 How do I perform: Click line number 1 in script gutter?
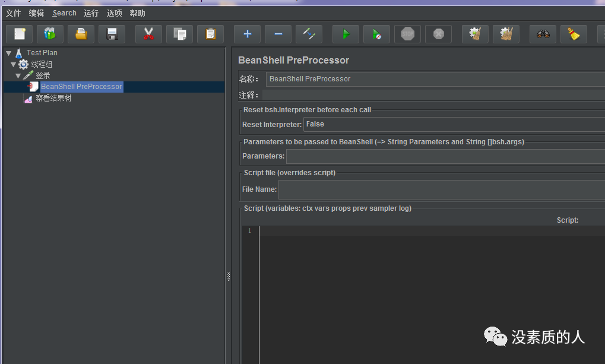click(x=249, y=231)
